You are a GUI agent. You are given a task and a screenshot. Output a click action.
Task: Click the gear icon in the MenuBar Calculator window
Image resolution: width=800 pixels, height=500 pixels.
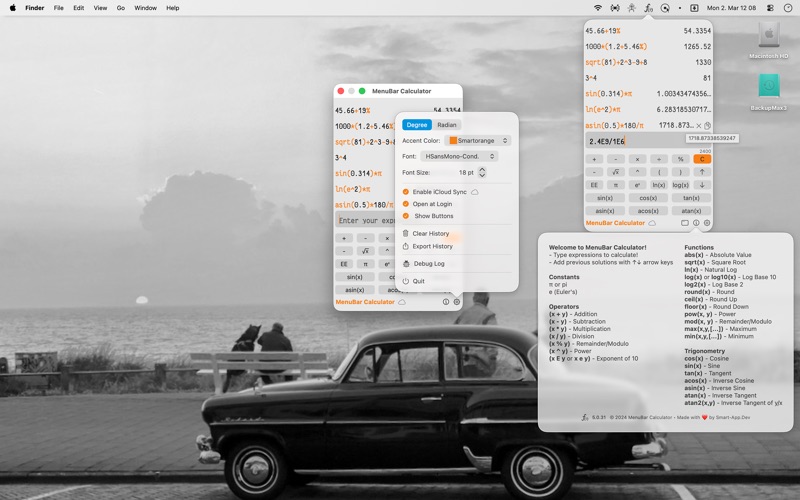click(x=457, y=302)
